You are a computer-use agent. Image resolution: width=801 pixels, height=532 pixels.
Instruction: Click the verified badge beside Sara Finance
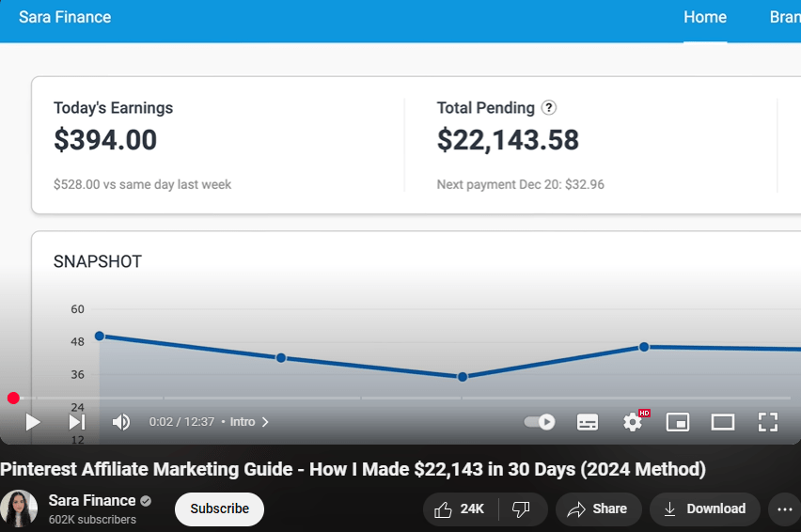[x=146, y=501]
